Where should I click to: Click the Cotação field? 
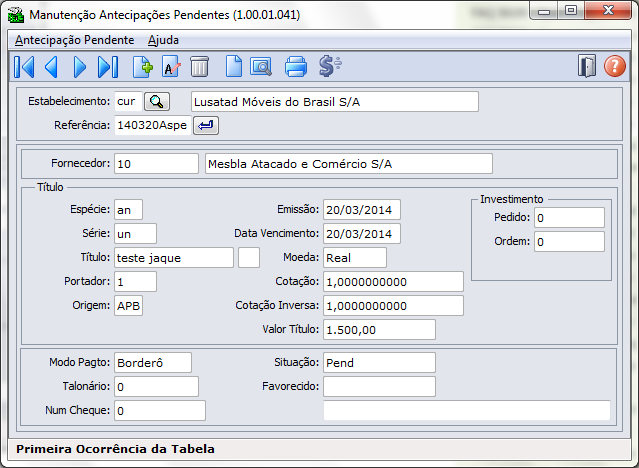click(x=393, y=282)
